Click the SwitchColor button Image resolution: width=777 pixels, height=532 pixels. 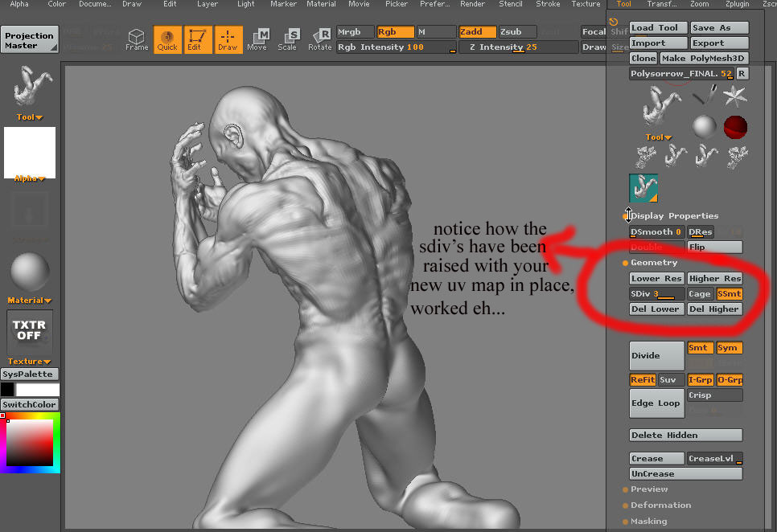pos(29,404)
